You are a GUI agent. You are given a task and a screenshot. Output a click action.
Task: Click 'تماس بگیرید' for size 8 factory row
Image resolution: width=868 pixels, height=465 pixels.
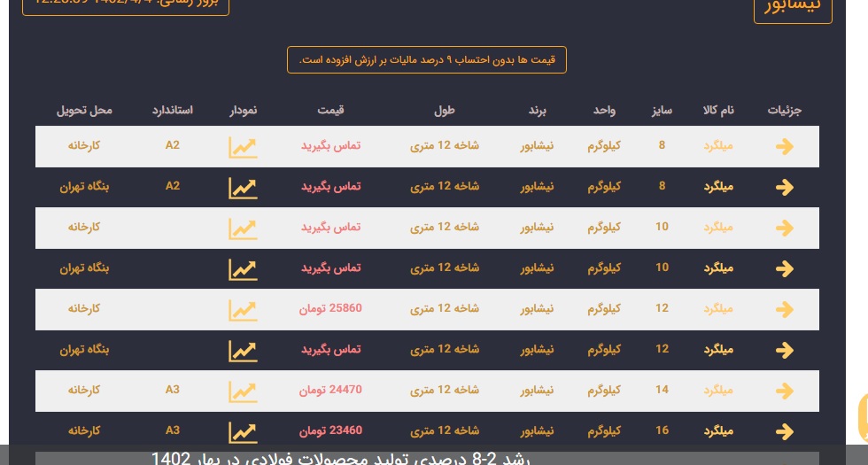click(x=330, y=145)
